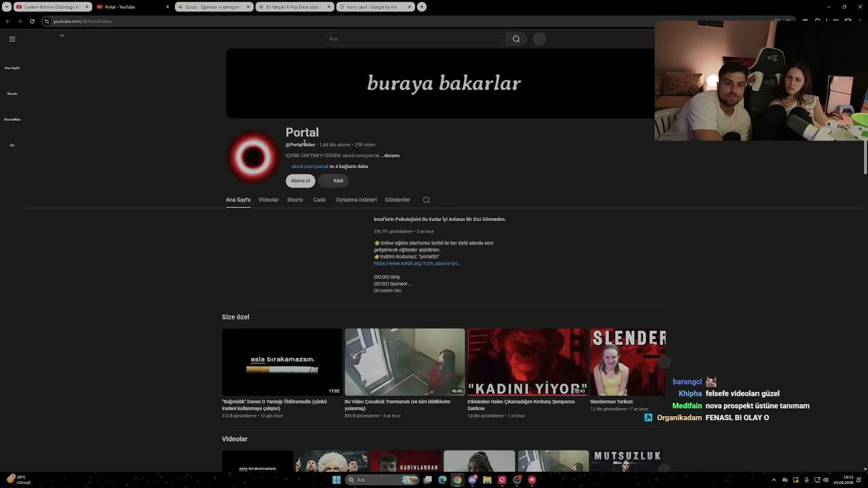The height and width of the screenshot is (488, 868).
Task: Click the search magnifier button beside Ara
Action: click(x=516, y=39)
